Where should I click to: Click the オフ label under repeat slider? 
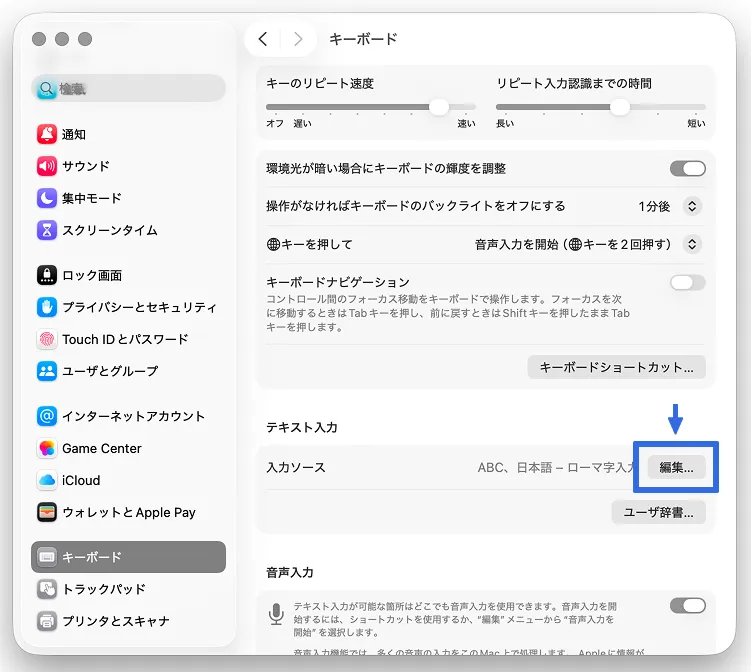[275, 124]
